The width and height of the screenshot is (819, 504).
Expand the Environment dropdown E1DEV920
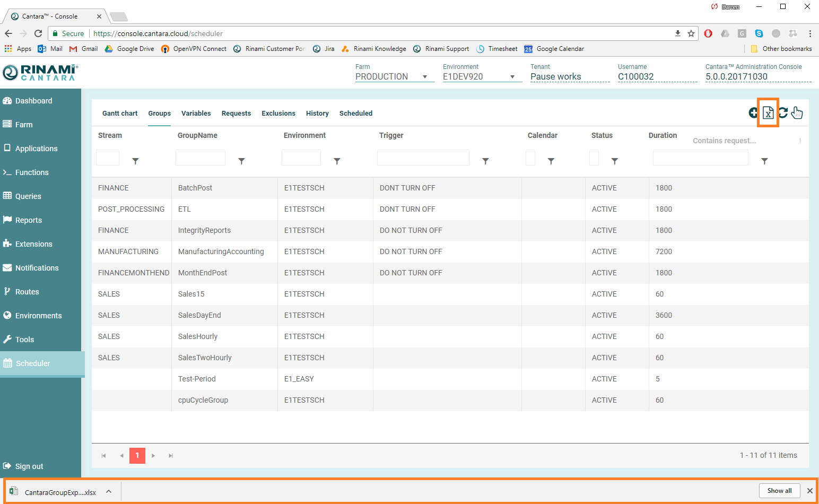(x=512, y=77)
